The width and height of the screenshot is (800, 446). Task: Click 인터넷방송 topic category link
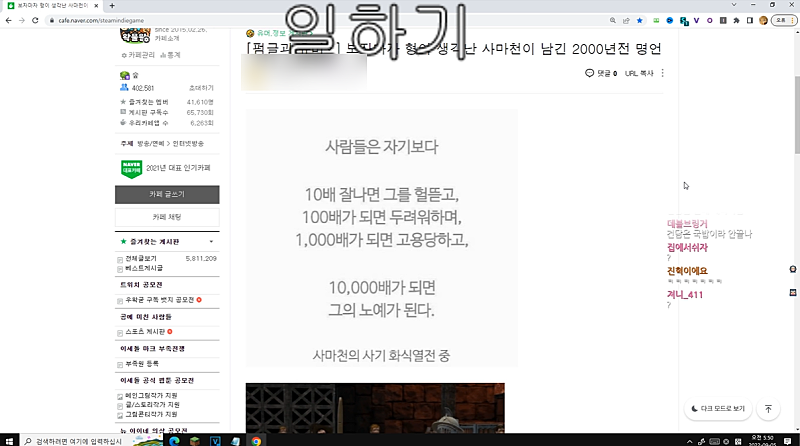[188, 144]
